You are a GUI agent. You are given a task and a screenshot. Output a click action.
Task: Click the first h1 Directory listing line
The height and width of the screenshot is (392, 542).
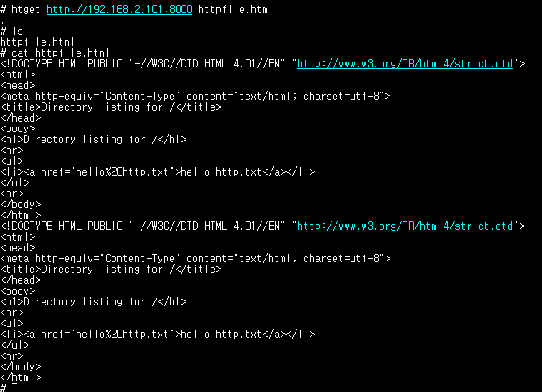93,140
